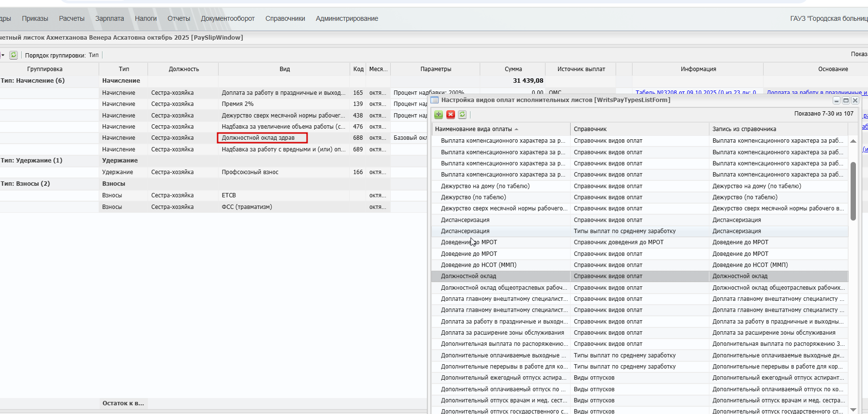Sort the payslip by the Параметры column header
The width and height of the screenshot is (868, 414).
436,69
